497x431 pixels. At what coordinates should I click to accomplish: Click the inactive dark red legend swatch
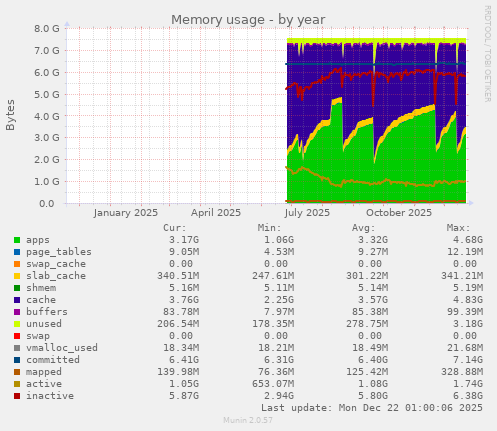pos(17,396)
